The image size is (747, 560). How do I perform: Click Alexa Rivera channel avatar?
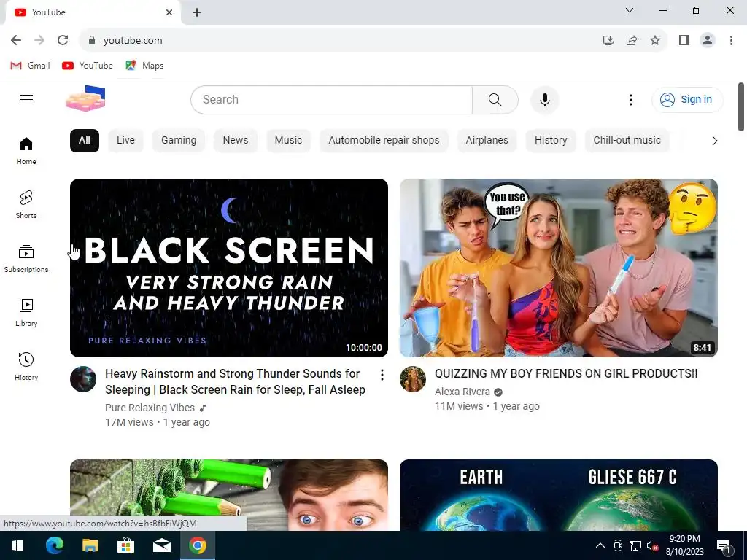pos(413,379)
